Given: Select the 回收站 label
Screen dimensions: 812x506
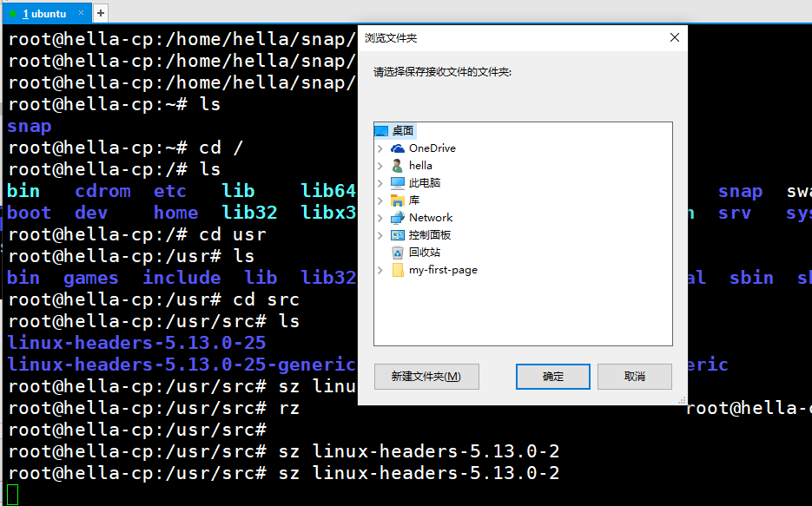Looking at the screenshot, I should point(425,253).
